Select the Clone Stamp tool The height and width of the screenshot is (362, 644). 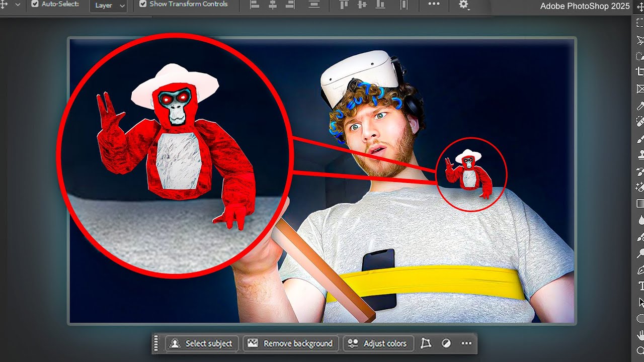[640, 154]
